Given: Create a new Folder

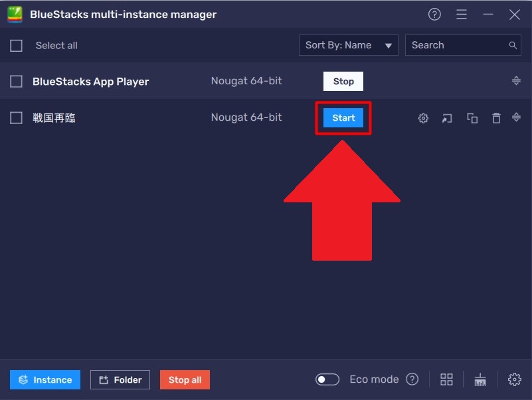Looking at the screenshot, I should click(120, 379).
